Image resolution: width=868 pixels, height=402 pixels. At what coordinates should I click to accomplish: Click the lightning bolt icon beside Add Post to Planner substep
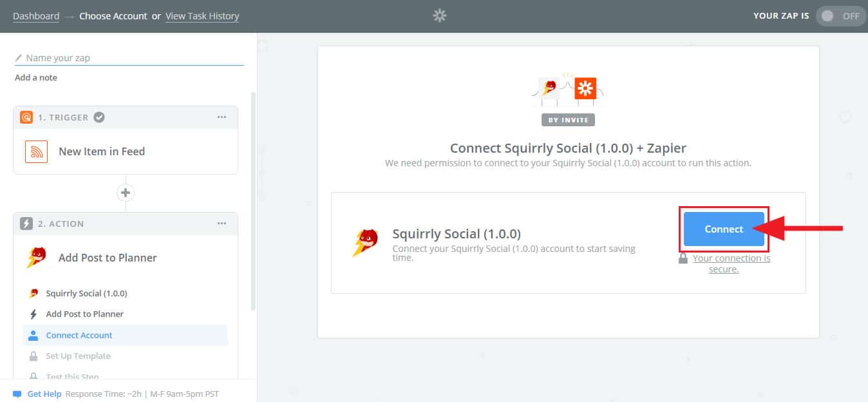pos(33,314)
